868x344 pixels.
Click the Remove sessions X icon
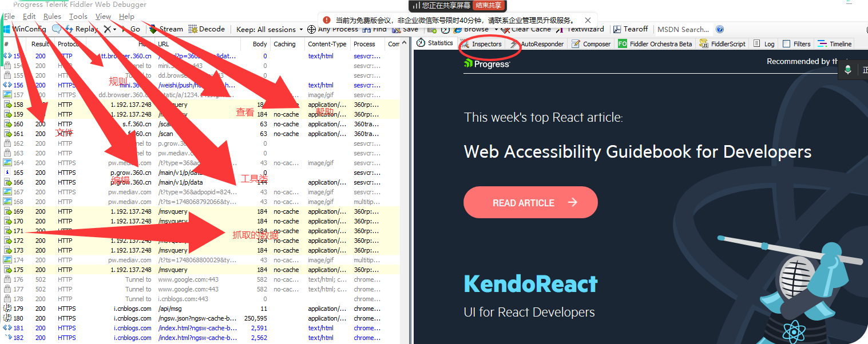pyautogui.click(x=107, y=29)
